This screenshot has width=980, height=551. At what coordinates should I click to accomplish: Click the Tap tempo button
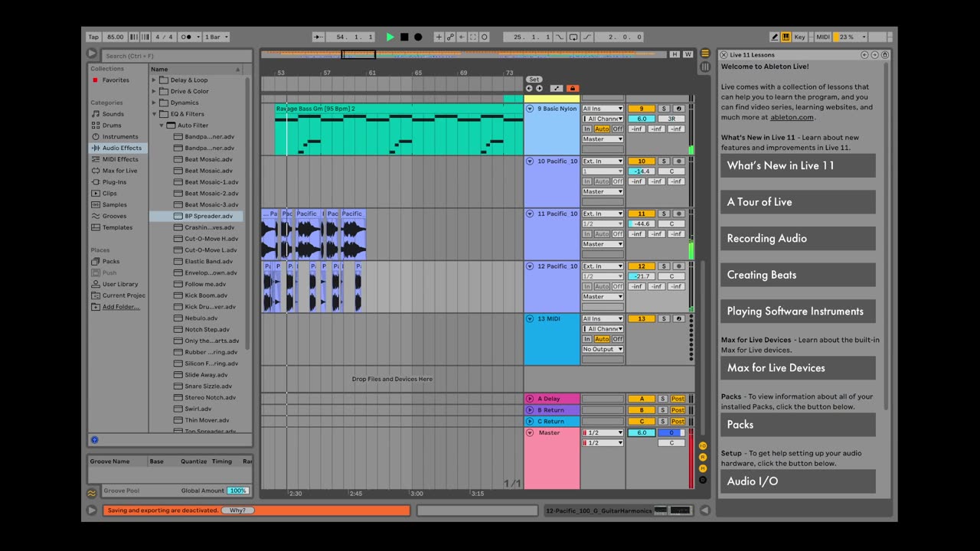[93, 37]
